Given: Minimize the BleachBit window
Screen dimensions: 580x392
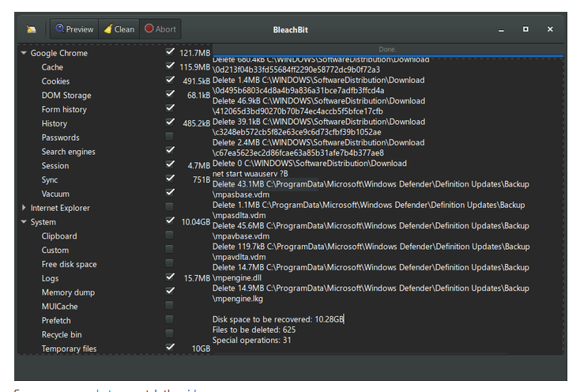Looking at the screenshot, I should tap(501, 29).
